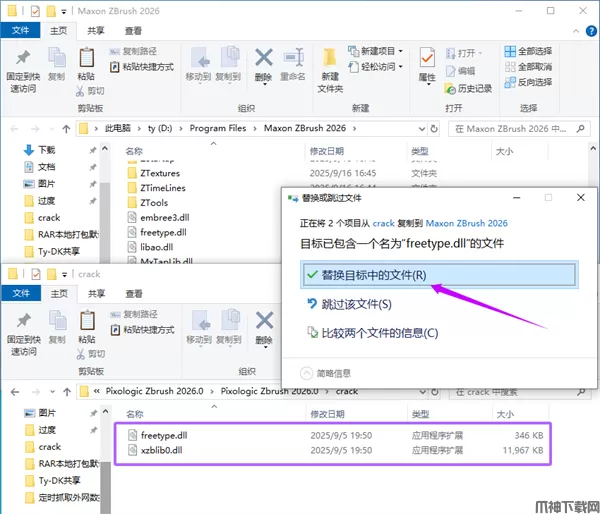Collapse the ribbon using the top chevron

[576, 31]
